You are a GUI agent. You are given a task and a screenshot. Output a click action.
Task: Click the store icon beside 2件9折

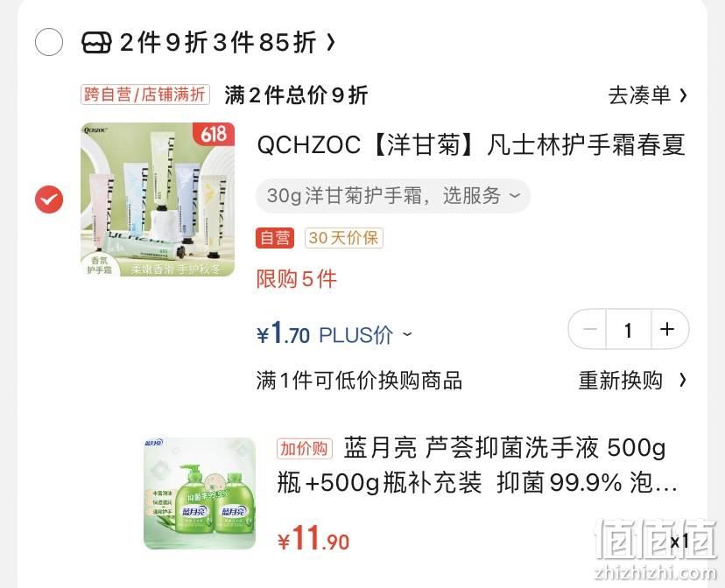96,43
